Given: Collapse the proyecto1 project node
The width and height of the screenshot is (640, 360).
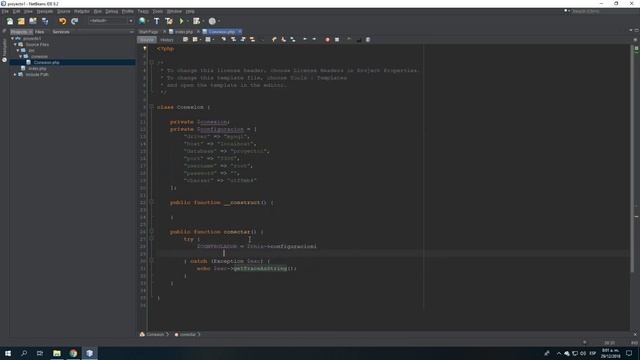Looking at the screenshot, I should [12, 38].
